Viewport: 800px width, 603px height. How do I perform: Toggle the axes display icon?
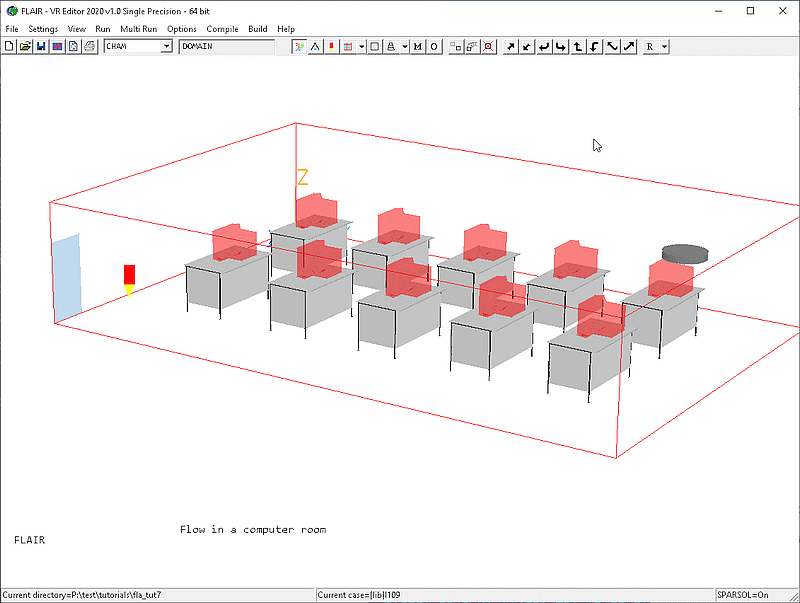(x=299, y=46)
